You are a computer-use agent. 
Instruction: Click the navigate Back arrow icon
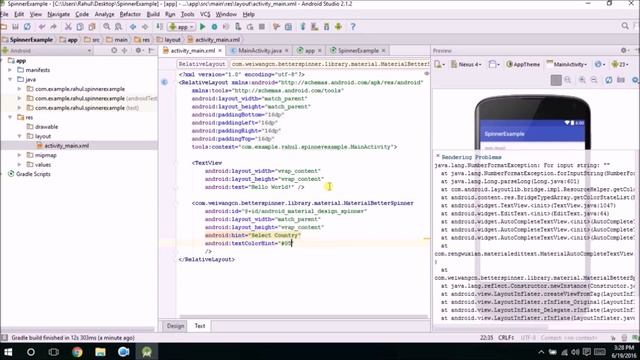(133, 27)
